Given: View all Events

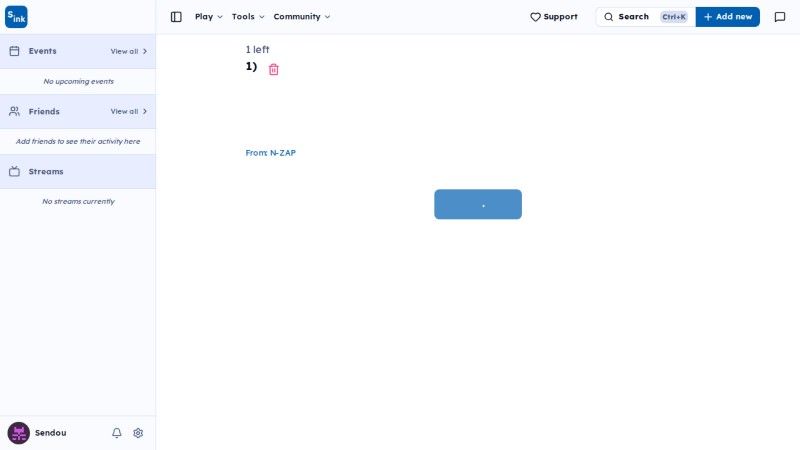Looking at the screenshot, I should 129,51.
